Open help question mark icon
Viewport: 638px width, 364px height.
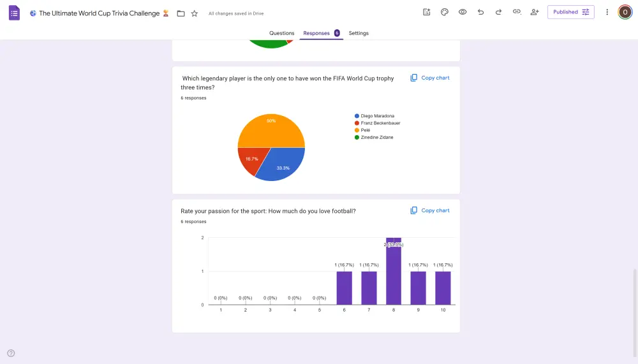click(x=11, y=353)
